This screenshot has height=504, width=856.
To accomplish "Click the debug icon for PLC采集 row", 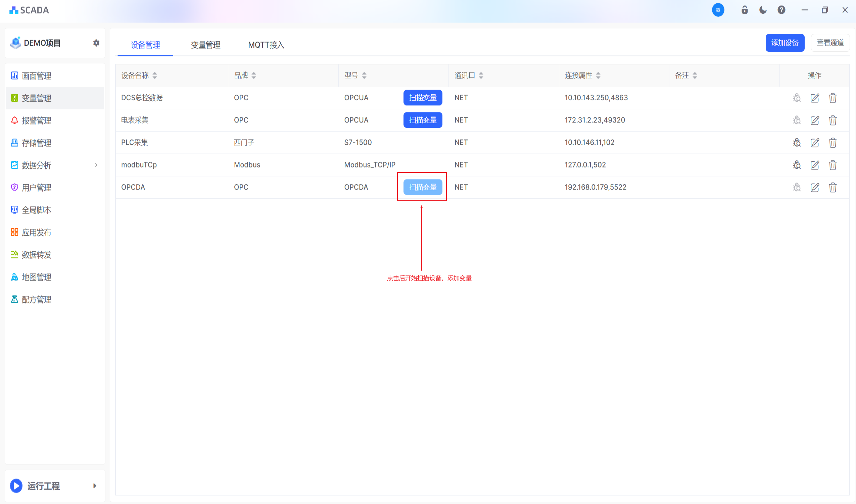I will (x=797, y=143).
